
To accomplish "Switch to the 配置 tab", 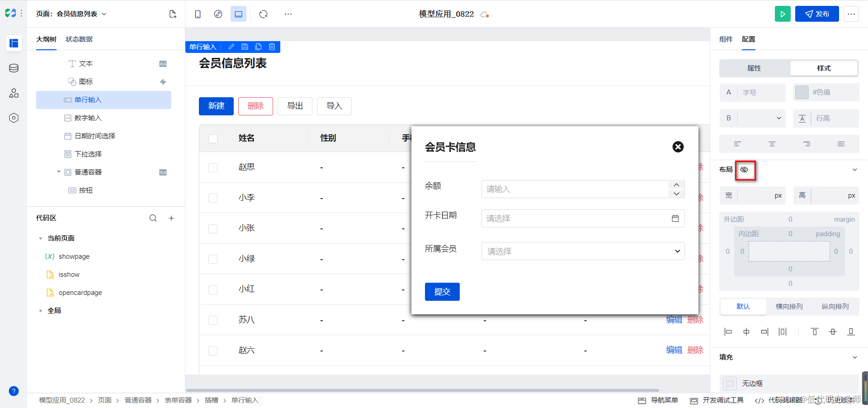I will pyautogui.click(x=749, y=39).
